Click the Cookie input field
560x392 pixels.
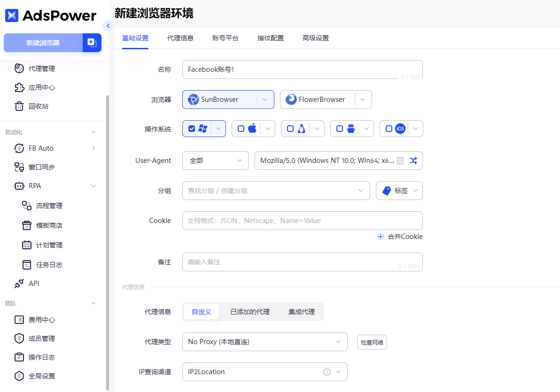point(303,221)
